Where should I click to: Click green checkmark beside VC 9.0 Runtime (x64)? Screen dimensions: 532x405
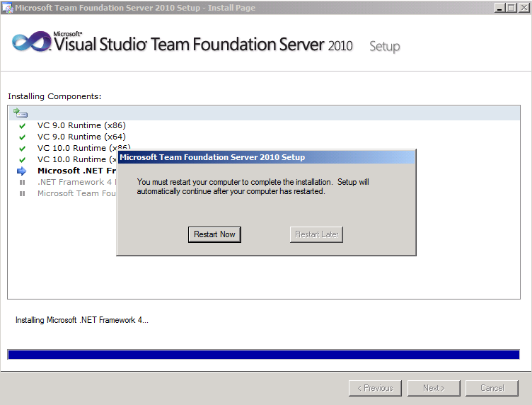tap(23, 137)
